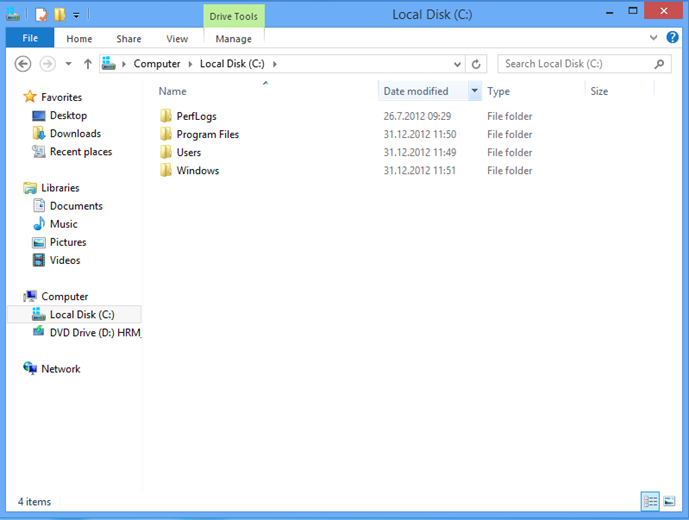Open the Pictures library
Image resolution: width=689 pixels, height=520 pixels.
(x=68, y=242)
